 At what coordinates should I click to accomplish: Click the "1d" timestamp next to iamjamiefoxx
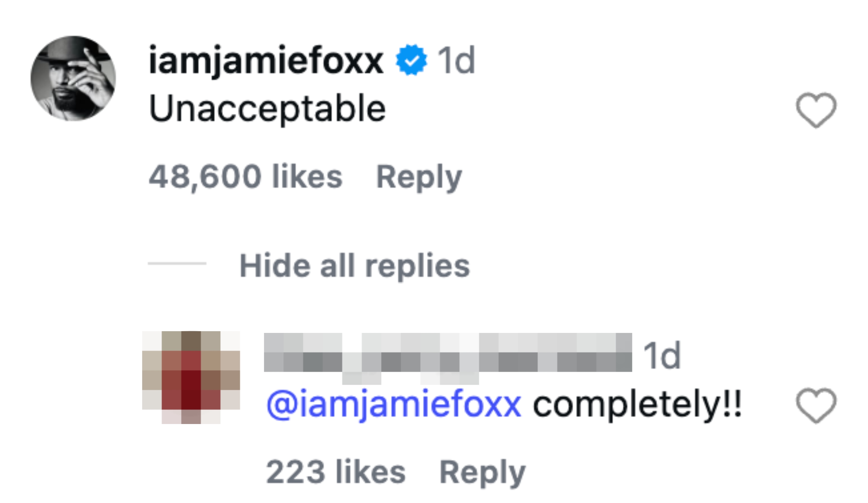coord(456,60)
